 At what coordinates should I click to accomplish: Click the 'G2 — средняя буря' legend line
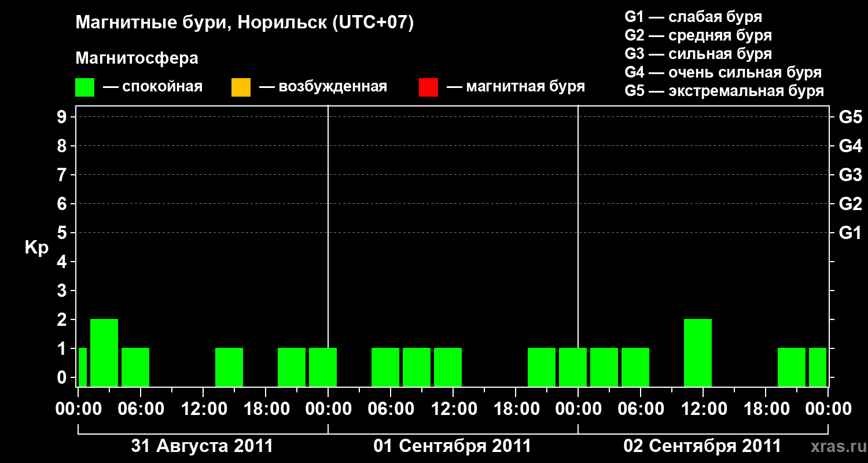(x=698, y=35)
